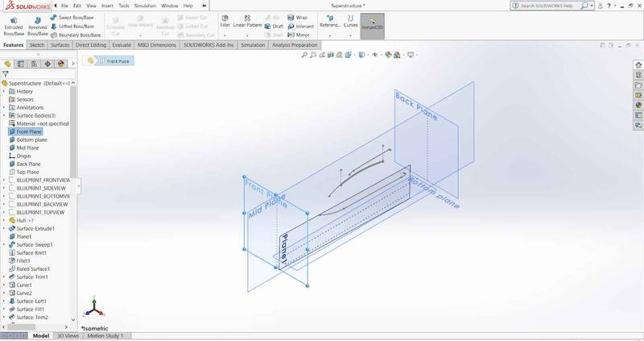The image size is (644, 341).
Task: Select the Revolved Boss/Base tool
Action: point(39,24)
